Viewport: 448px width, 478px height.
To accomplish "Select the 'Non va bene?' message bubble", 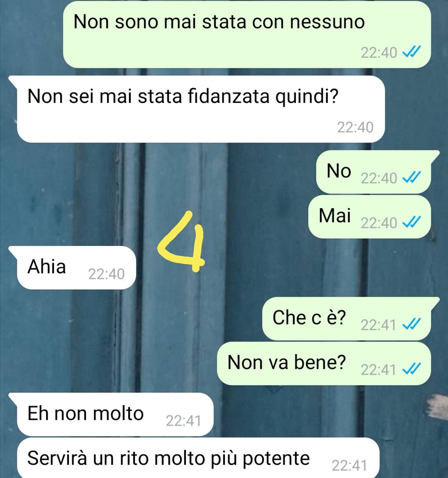I will (324, 364).
